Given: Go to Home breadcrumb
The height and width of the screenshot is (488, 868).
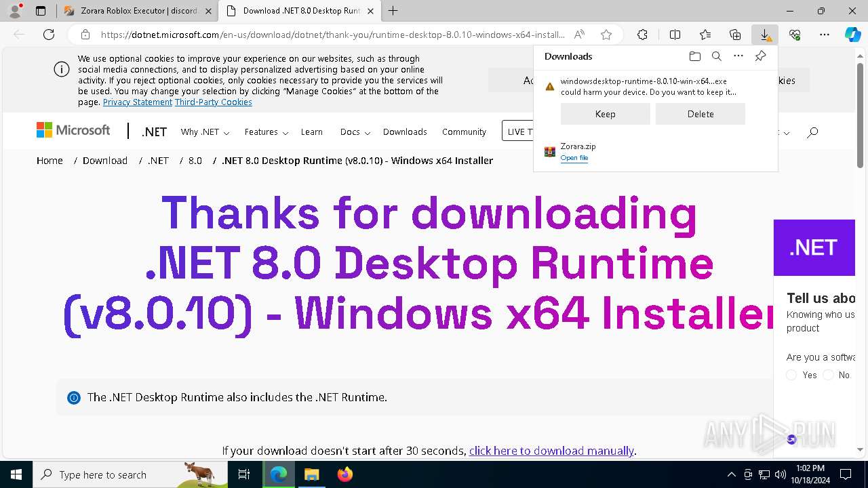Looking at the screenshot, I should [50, 161].
